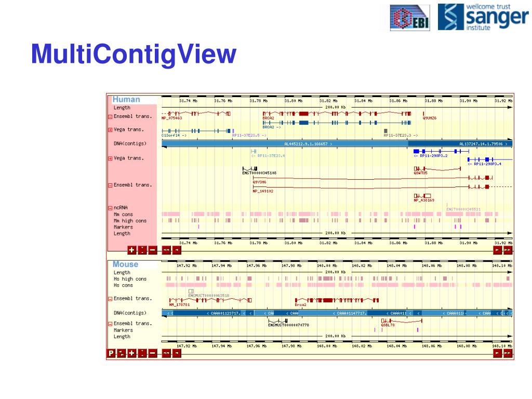Click contig AL445212.9.1.166657
The height and width of the screenshot is (399, 532).
pos(309,144)
